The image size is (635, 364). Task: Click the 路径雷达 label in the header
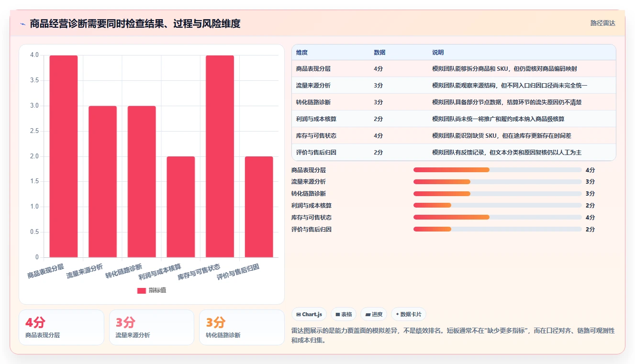point(602,23)
